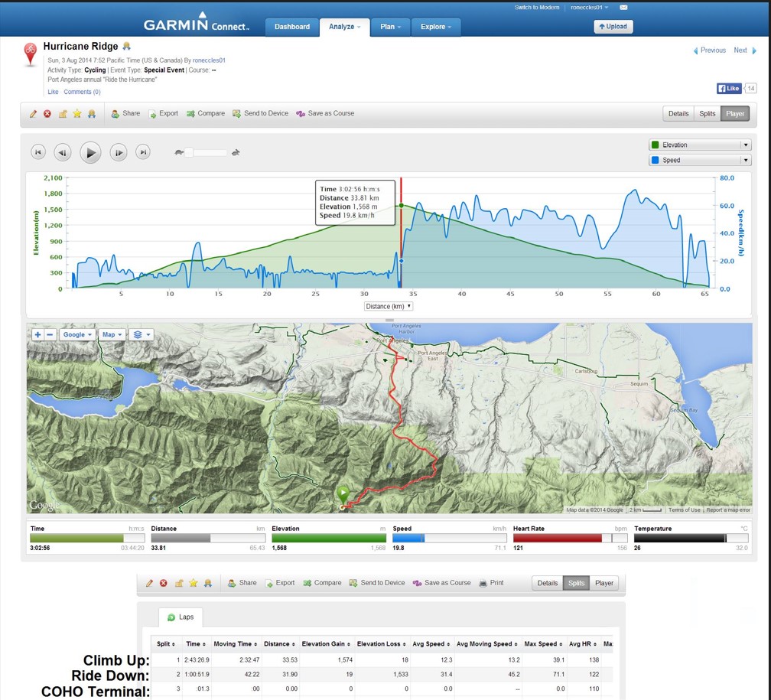Open the Elevation chart metric dropdown

pos(700,145)
